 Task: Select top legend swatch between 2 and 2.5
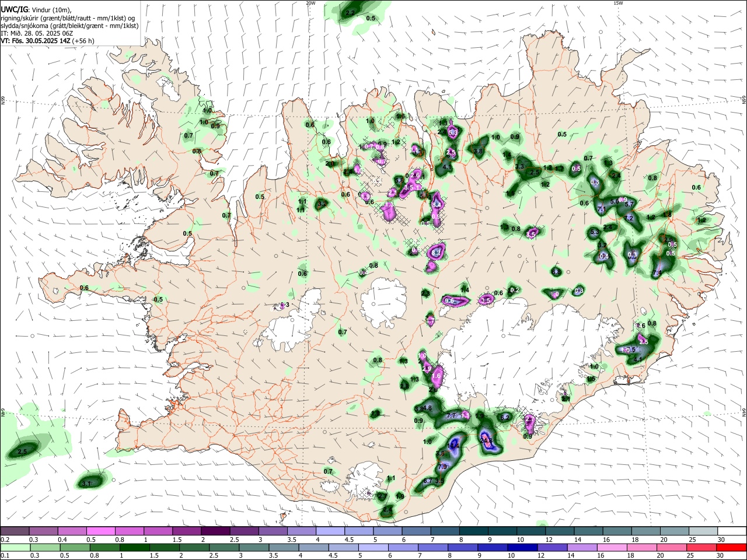pyautogui.click(x=215, y=531)
